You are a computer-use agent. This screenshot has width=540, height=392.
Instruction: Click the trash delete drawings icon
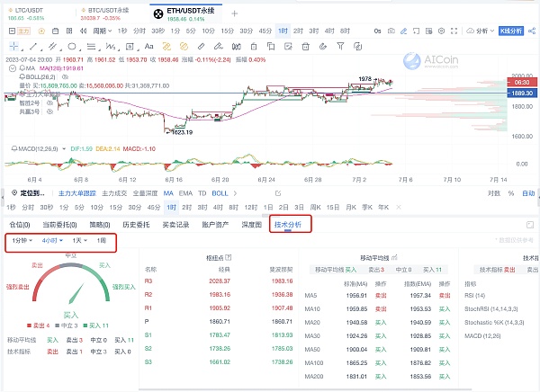pyautogui.click(x=305, y=46)
